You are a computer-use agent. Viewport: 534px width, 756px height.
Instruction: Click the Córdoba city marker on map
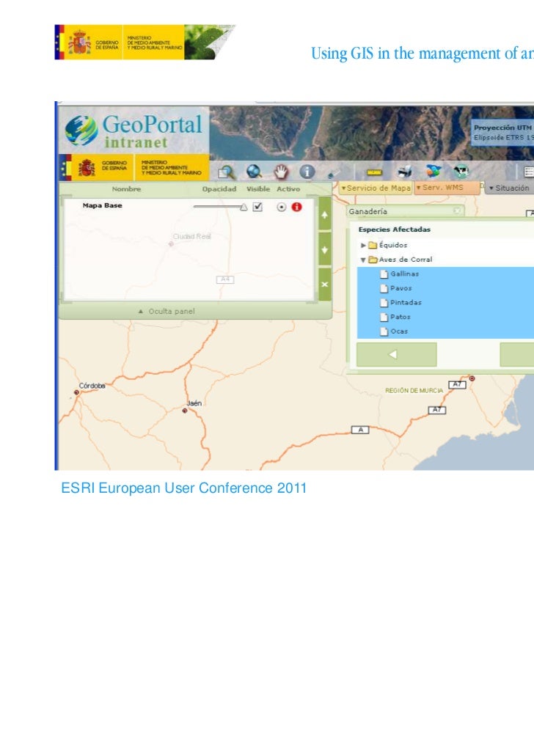tap(77, 392)
